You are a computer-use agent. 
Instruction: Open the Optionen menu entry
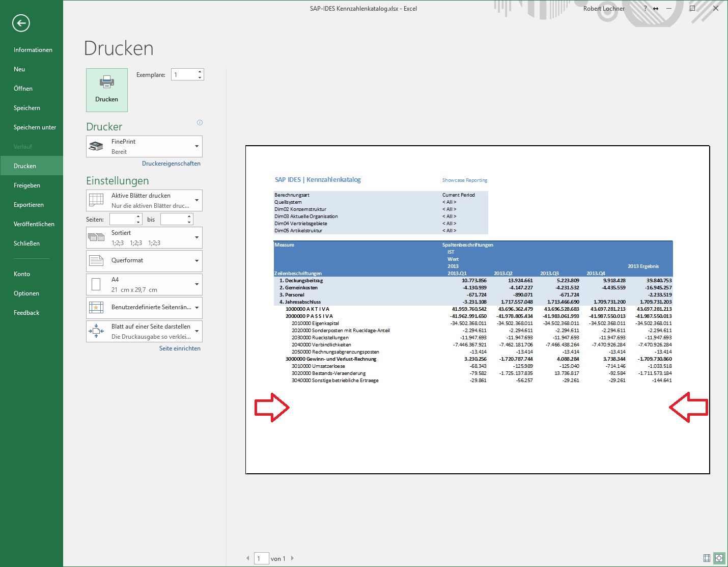26,293
